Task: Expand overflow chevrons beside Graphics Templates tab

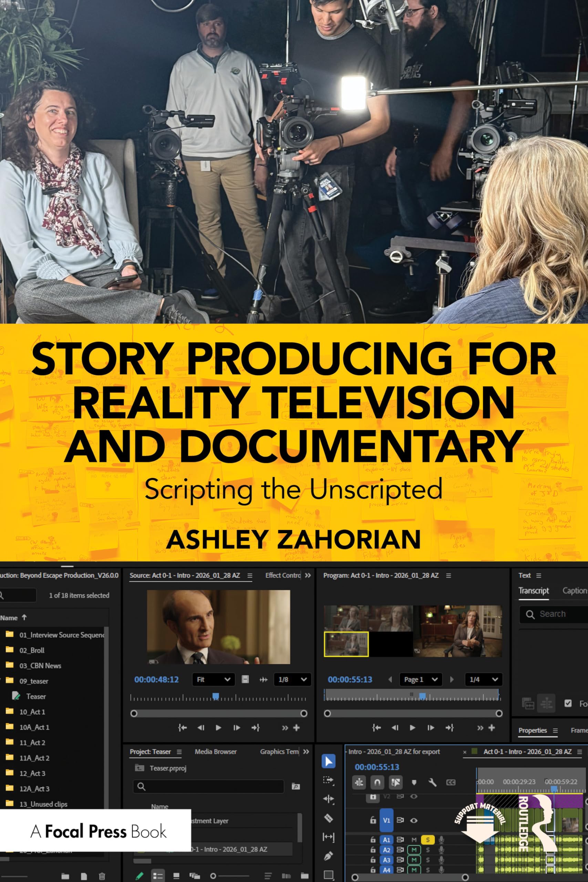Action: [306, 751]
